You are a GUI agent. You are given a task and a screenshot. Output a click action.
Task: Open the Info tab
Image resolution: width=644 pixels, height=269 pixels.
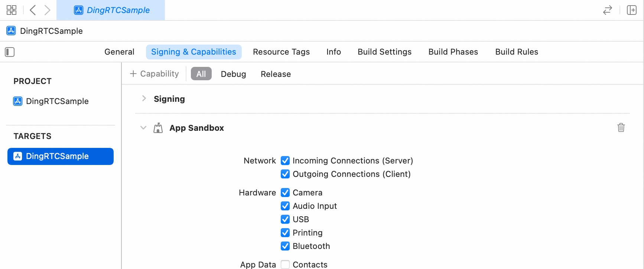point(334,52)
